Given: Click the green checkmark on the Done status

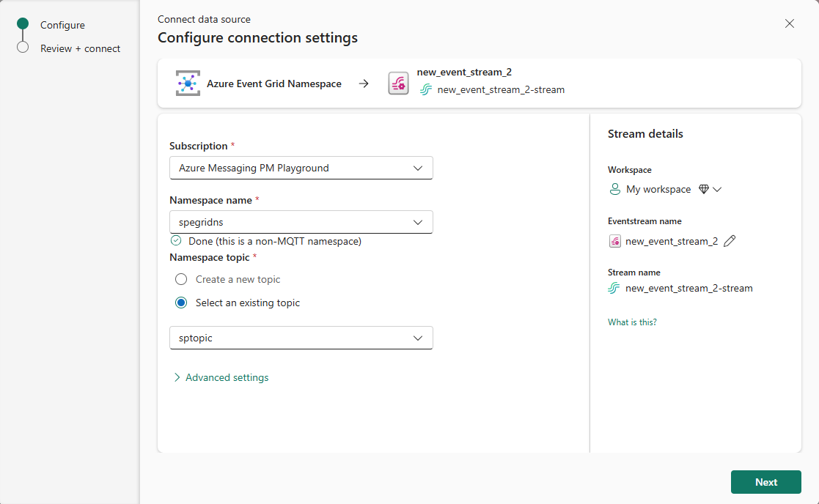Looking at the screenshot, I should click(x=175, y=240).
